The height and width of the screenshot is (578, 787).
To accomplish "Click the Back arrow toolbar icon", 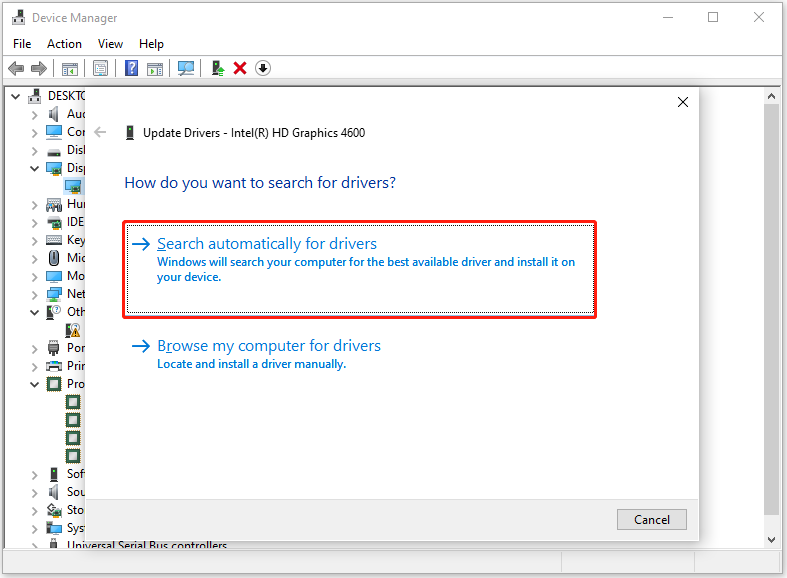I will click(x=16, y=68).
